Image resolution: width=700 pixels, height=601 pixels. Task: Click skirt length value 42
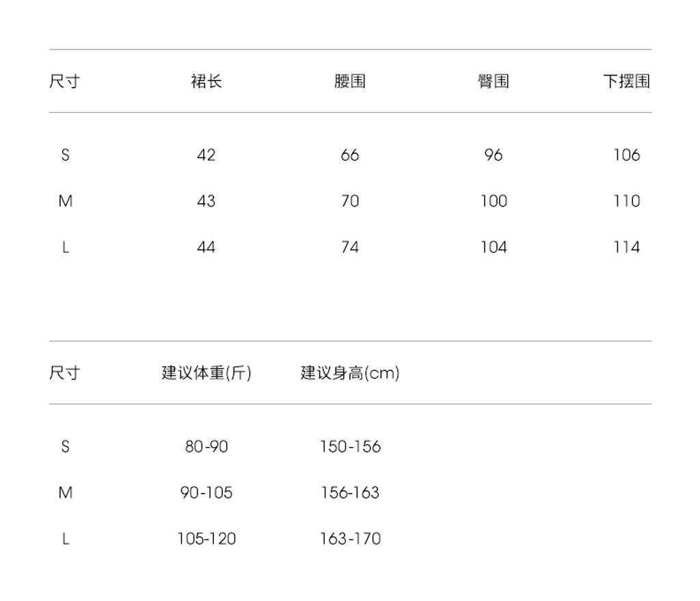point(206,155)
